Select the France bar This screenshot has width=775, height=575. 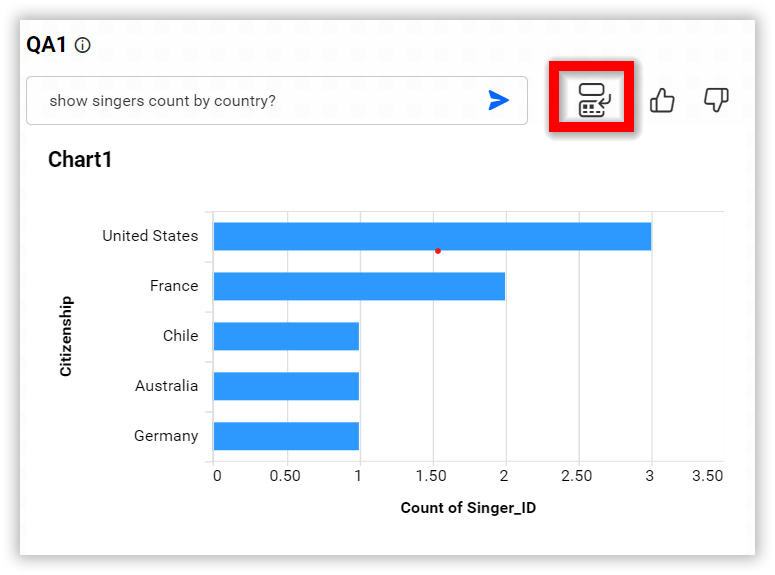359,286
